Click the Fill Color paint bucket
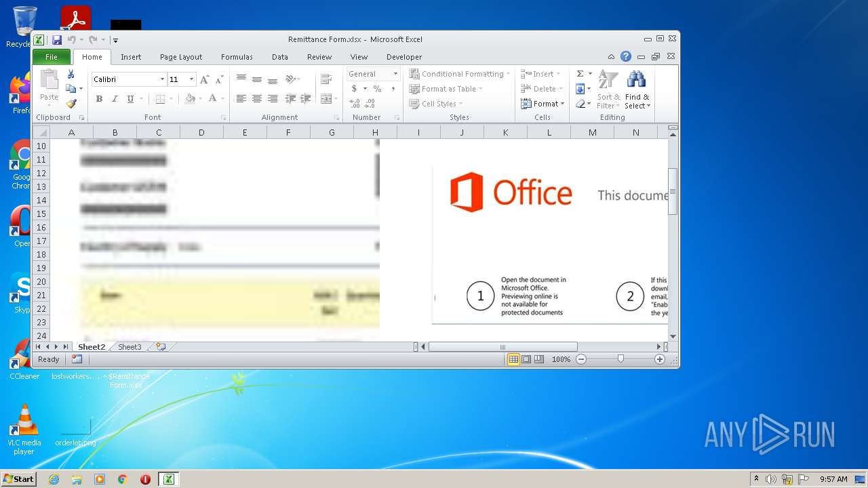The height and width of the screenshot is (488, 868). (190, 99)
